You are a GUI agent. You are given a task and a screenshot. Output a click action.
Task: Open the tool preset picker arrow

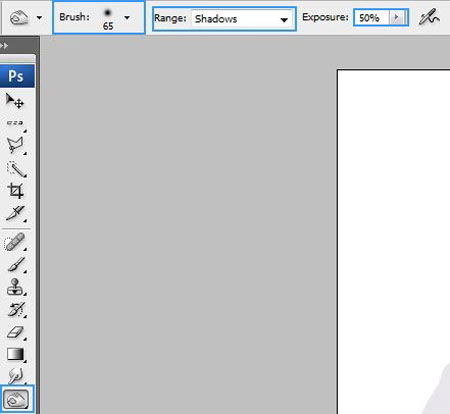point(39,18)
